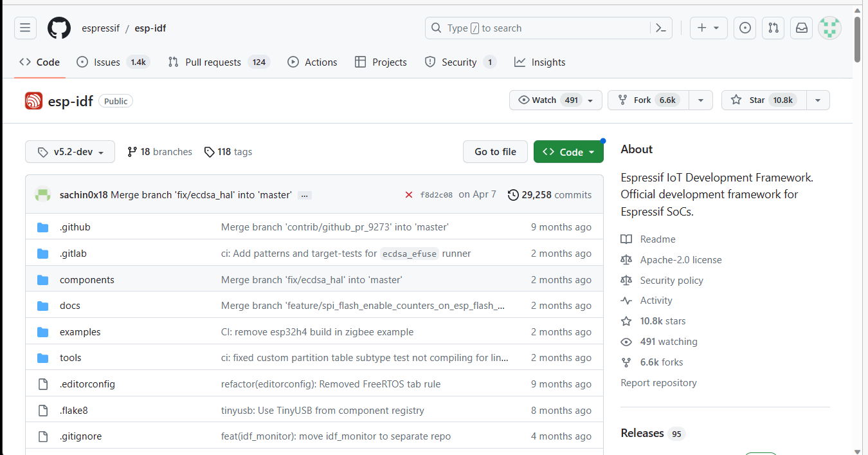Open the hamburger navigation menu
Screen dimensions: 868x455
[25, 28]
